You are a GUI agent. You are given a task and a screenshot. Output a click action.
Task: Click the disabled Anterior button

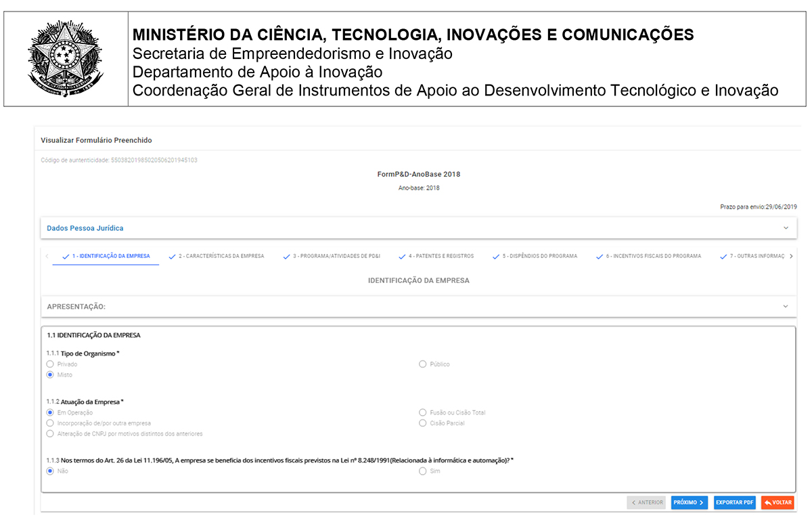tap(646, 502)
